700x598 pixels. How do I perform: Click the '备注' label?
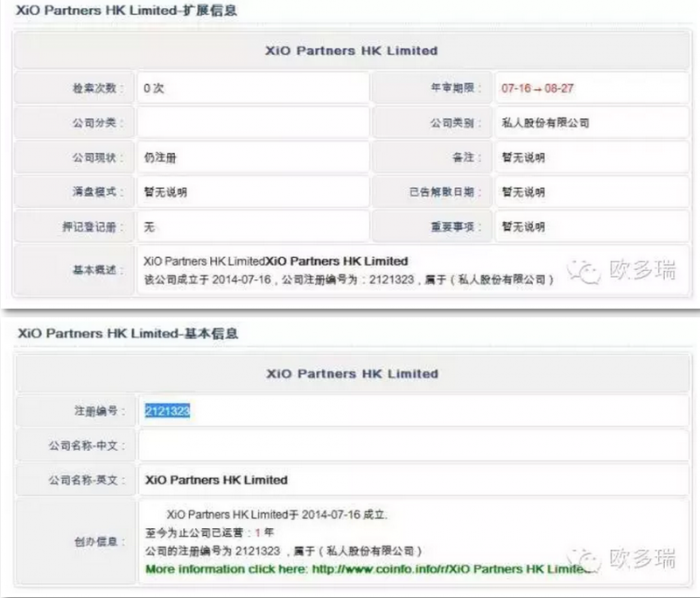pos(467,157)
